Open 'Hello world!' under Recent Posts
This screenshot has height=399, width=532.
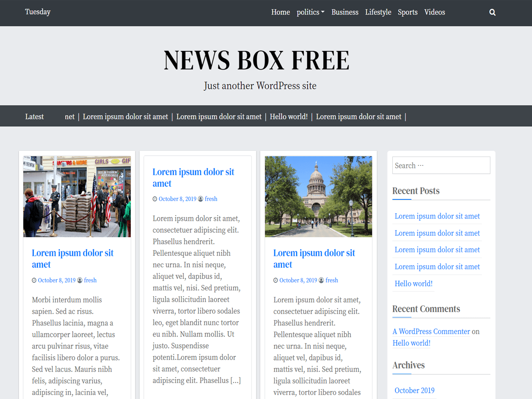[412, 283]
